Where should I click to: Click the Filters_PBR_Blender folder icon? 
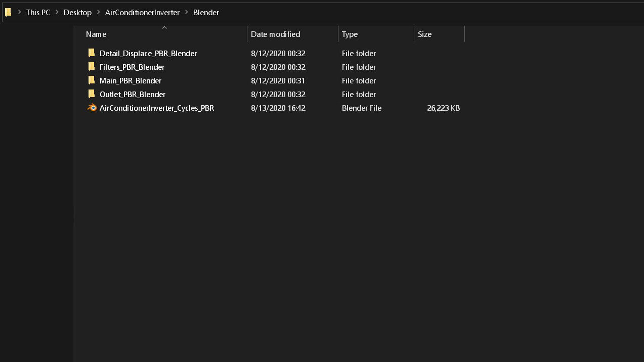[x=92, y=67]
